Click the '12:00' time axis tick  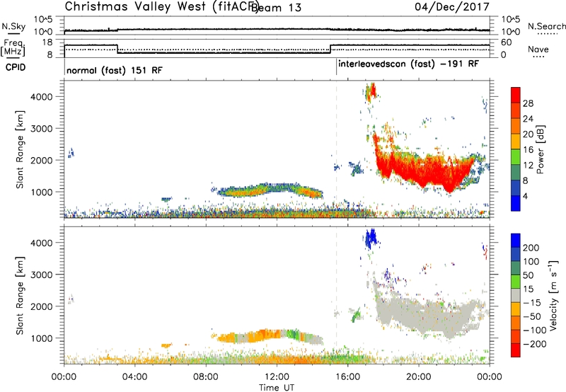(x=277, y=377)
